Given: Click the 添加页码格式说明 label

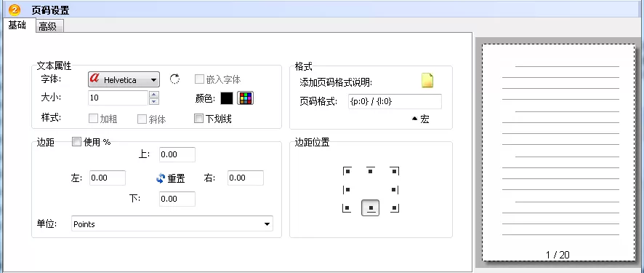Looking at the screenshot, I should point(336,83).
